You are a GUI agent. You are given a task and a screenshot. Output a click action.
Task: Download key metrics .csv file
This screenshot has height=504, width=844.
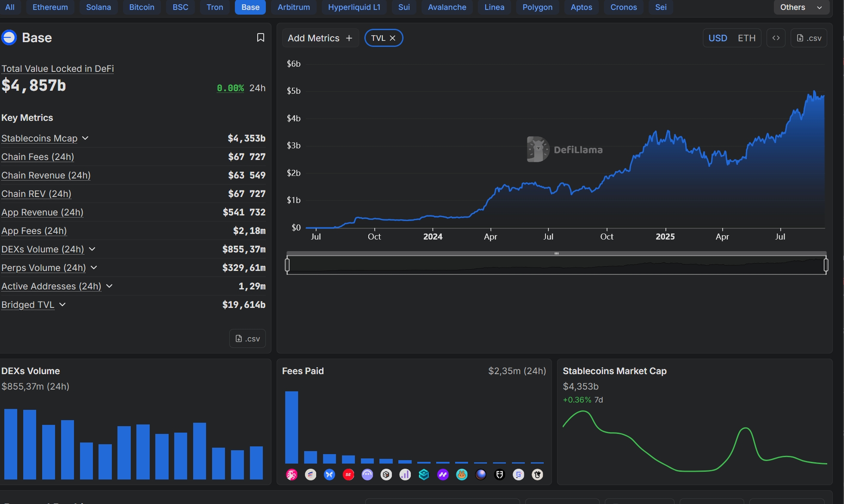(247, 338)
